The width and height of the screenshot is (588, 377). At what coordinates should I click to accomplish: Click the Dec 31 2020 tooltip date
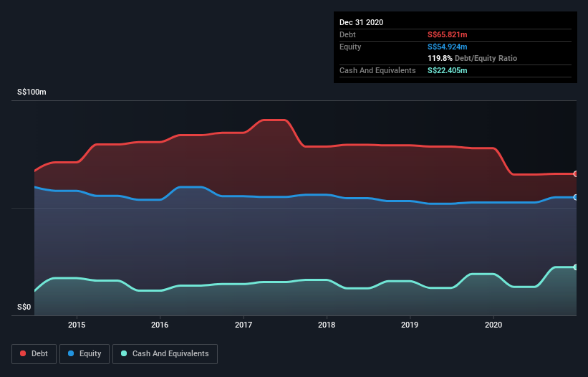361,22
